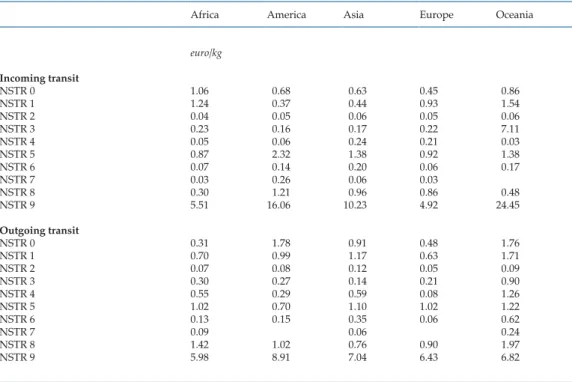Click the value 0.48 in Oceania column
Screen dimensions: 572x382
click(x=510, y=192)
